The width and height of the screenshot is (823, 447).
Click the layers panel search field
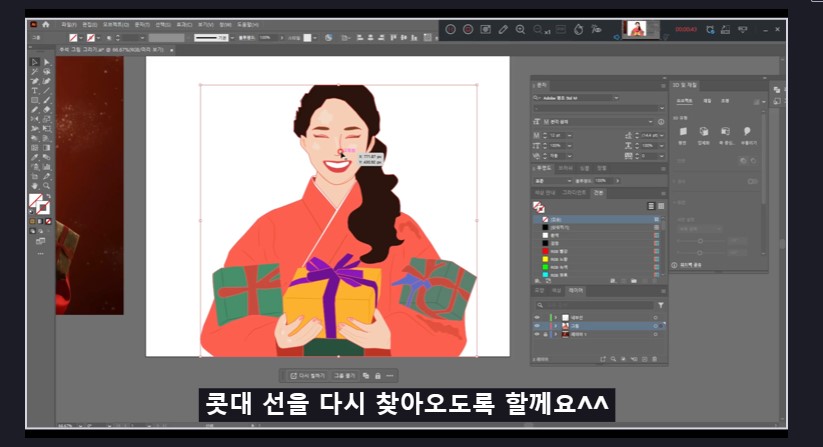click(x=593, y=305)
